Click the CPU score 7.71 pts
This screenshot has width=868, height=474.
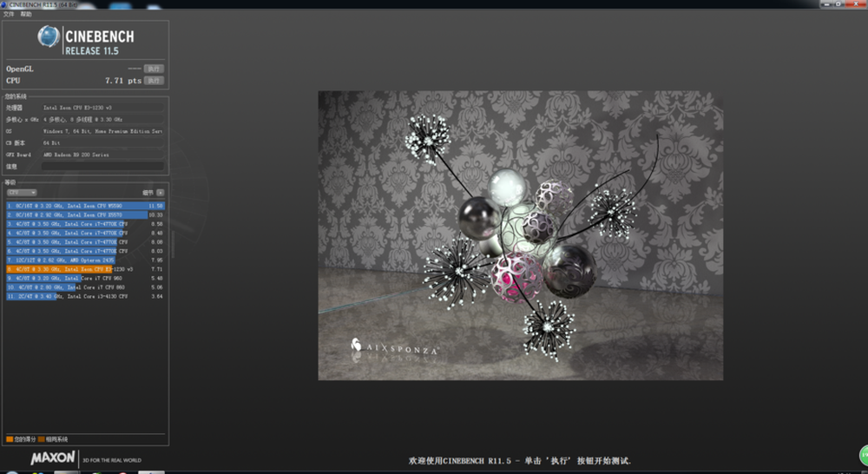[x=123, y=80]
